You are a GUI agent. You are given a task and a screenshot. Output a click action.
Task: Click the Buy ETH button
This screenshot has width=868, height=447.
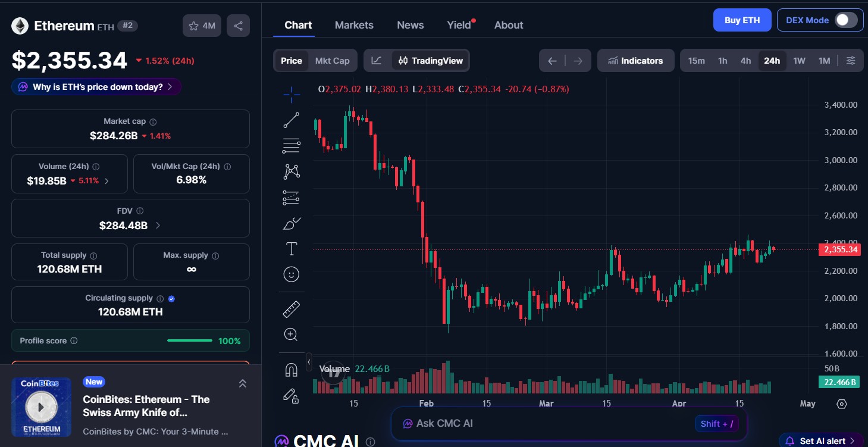(742, 20)
